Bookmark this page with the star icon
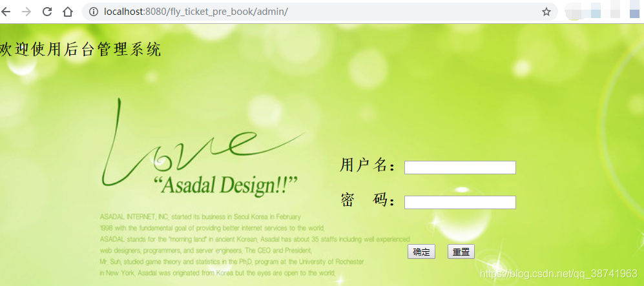This screenshot has width=644, height=286. 546,12
